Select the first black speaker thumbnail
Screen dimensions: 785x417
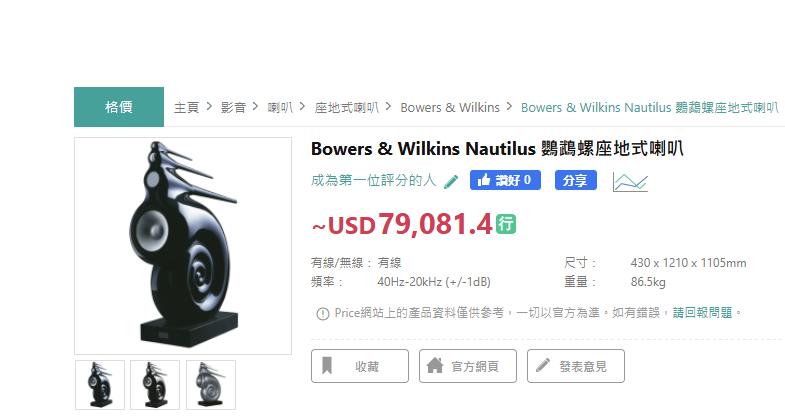[x=100, y=384]
